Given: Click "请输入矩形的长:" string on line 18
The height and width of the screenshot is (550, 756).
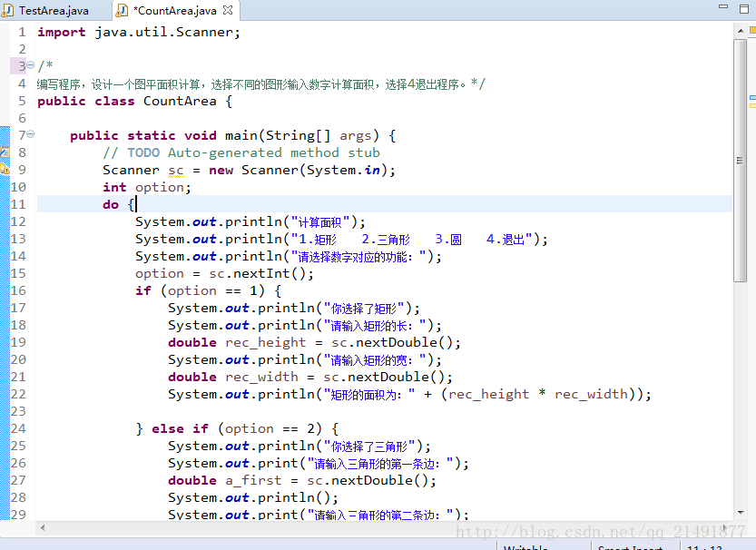Looking at the screenshot, I should tap(376, 326).
